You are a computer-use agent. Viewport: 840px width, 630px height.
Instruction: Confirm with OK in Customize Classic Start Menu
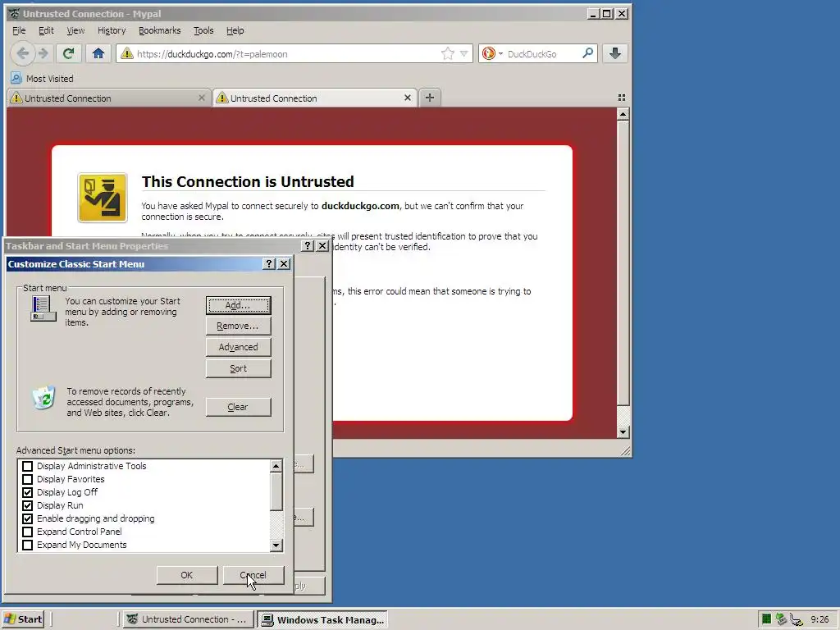point(186,575)
